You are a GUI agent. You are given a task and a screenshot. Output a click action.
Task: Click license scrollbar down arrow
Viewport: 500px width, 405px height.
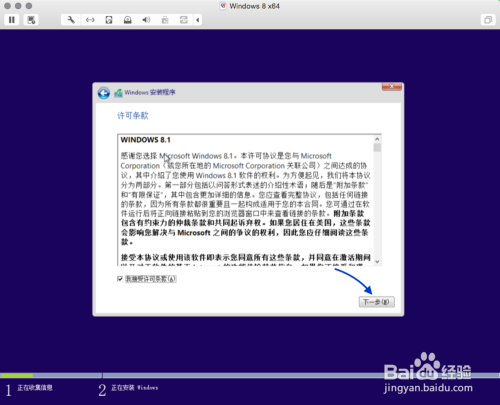tap(377, 262)
